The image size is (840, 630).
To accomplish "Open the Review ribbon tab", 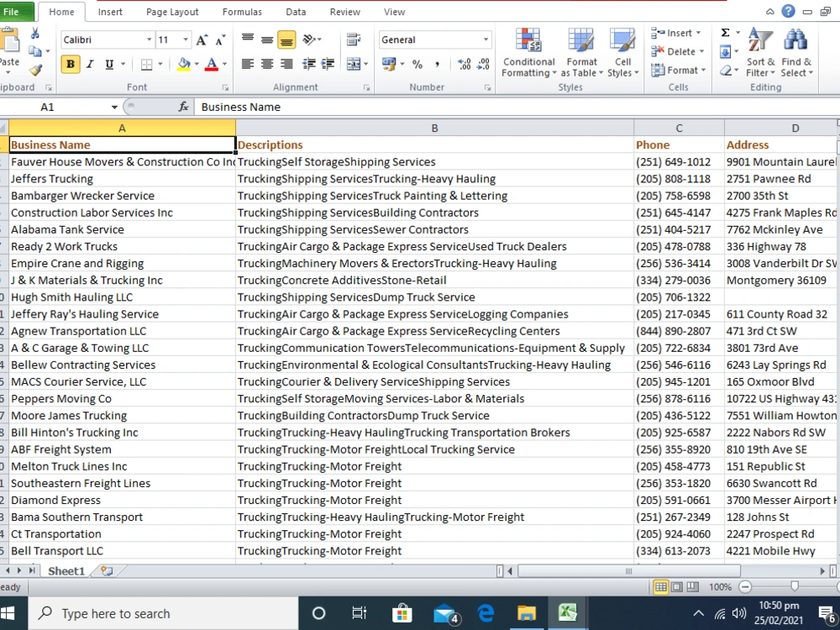I will 344,12.
